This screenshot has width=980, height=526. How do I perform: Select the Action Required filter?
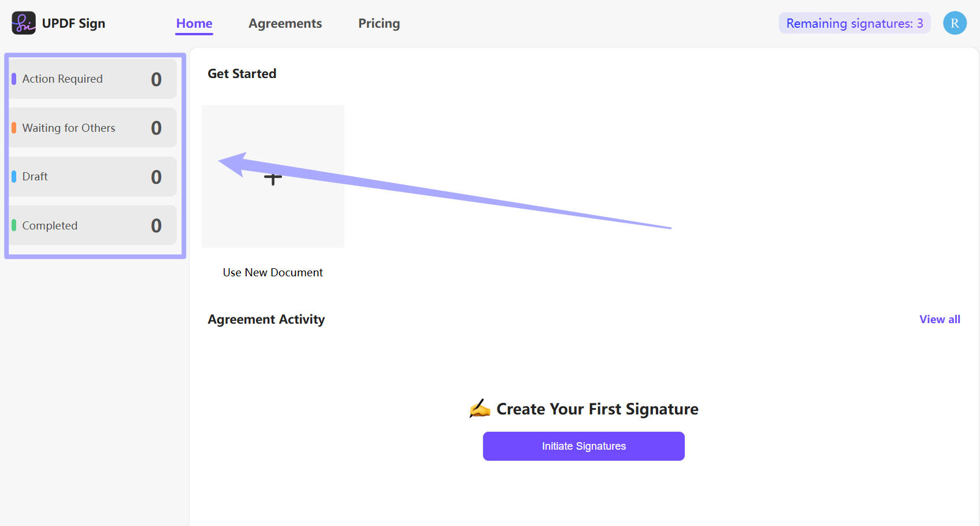click(92, 79)
